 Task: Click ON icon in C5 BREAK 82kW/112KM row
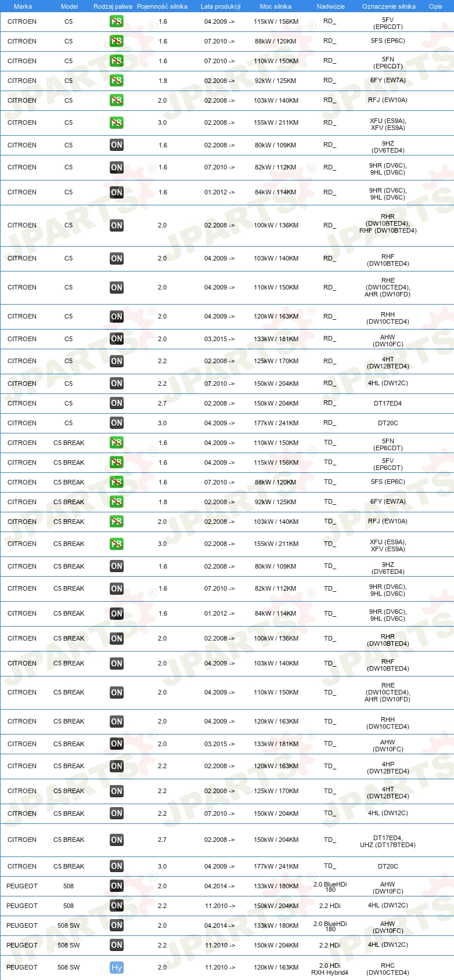pyautogui.click(x=117, y=589)
